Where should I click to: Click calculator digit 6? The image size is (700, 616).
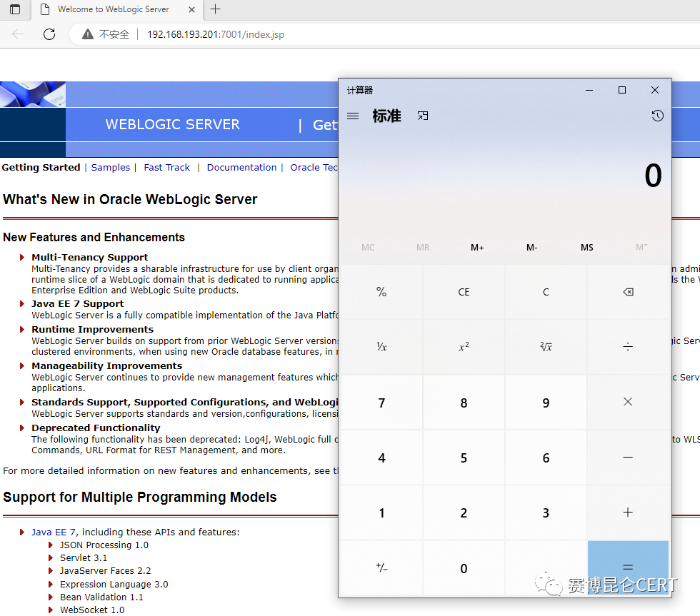[x=546, y=458]
